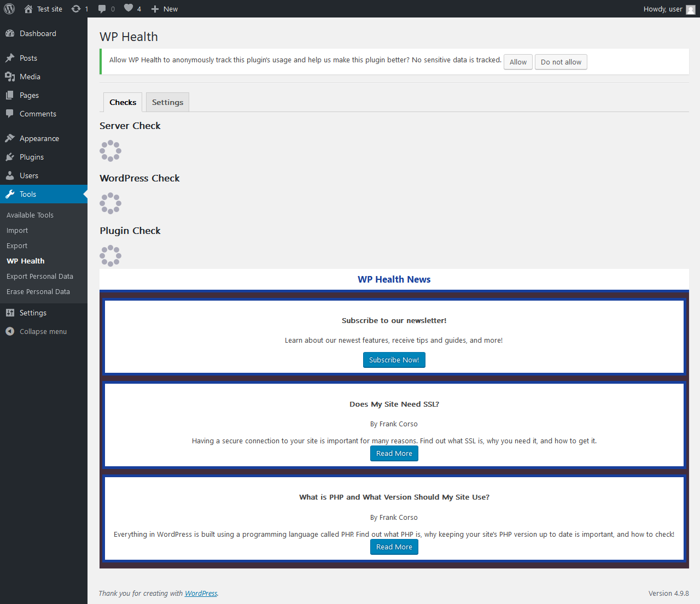Click the WP Health page title
Viewport: 700px width, 604px height.
[x=129, y=37]
